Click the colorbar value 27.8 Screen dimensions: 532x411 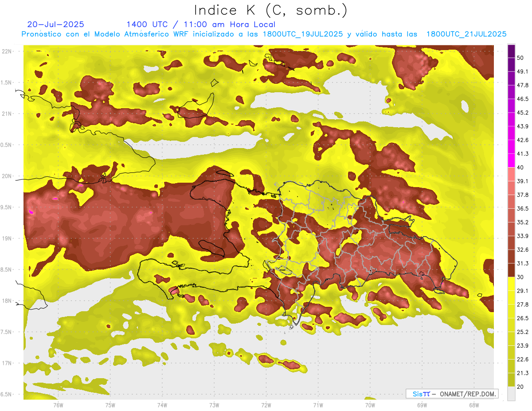523,305
